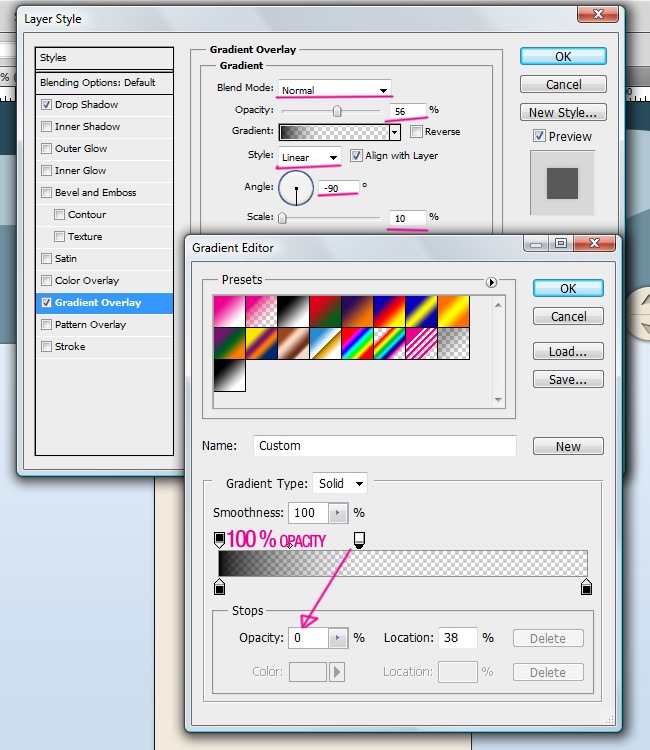
Task: Open the Blend Mode dropdown
Action: [x=334, y=89]
